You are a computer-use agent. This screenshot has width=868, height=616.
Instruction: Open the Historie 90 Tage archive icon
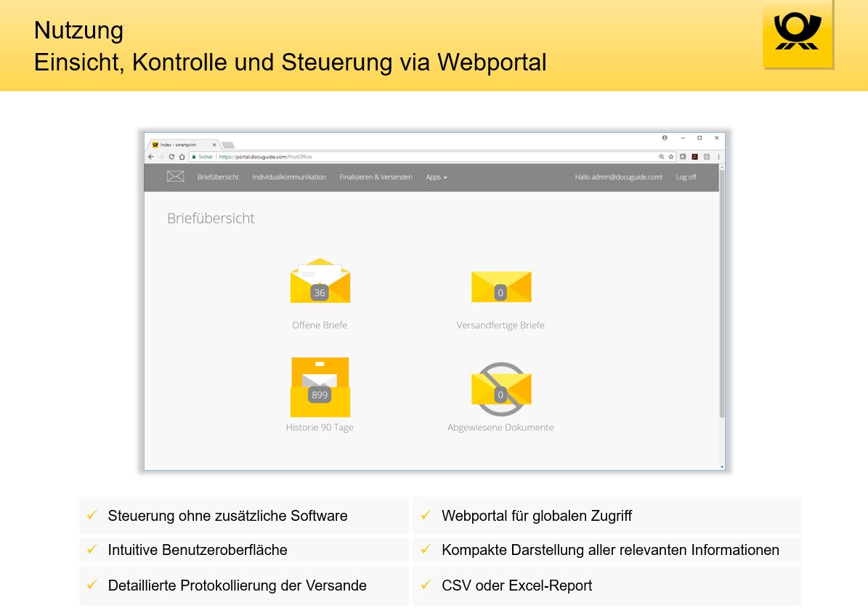[320, 387]
